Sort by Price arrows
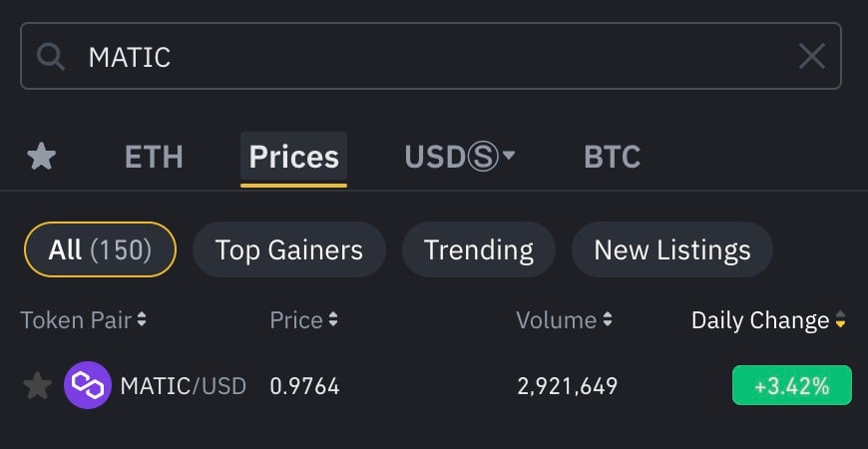Screen dimensions: 868x449 click(332, 319)
